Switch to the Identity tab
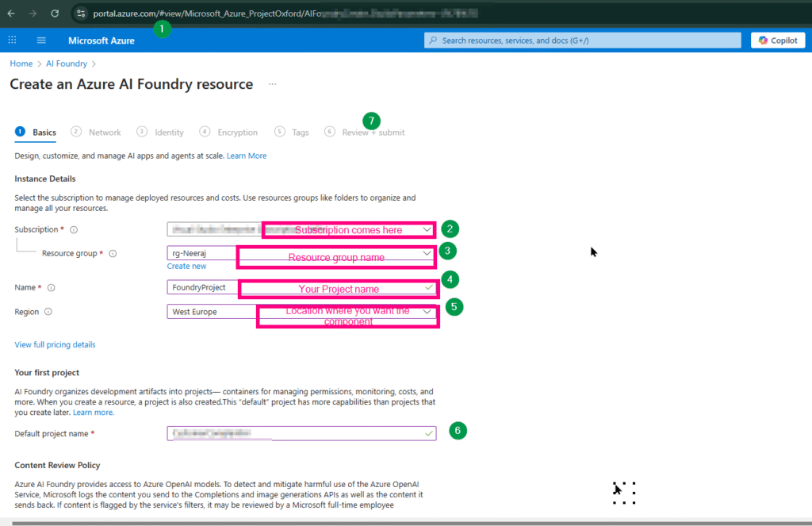This screenshot has height=526, width=812. click(x=160, y=132)
